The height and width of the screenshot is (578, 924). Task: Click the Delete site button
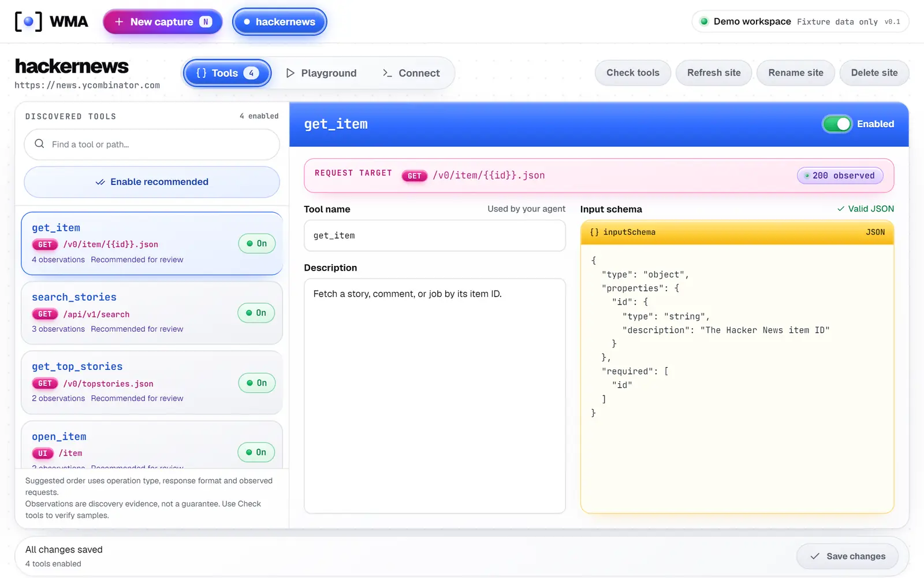pyautogui.click(x=874, y=73)
